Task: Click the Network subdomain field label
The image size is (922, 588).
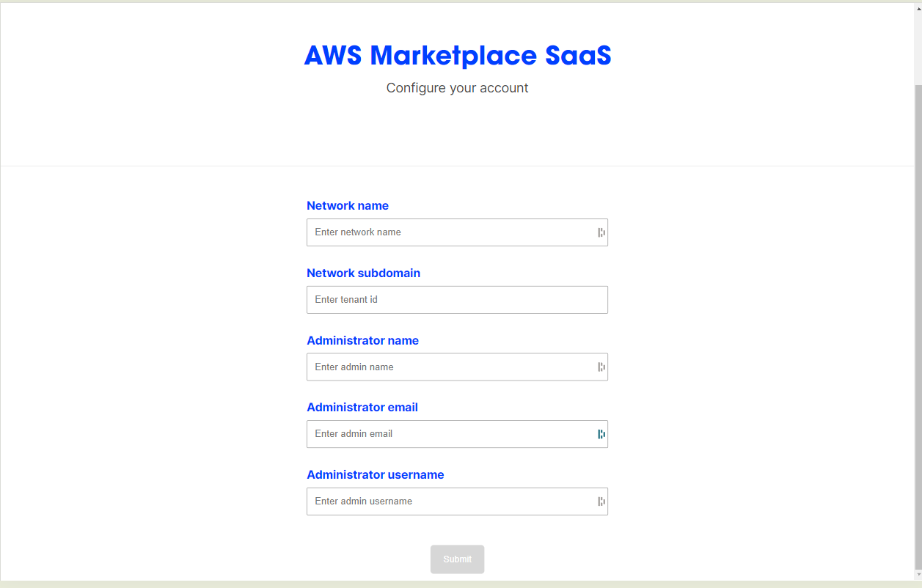Action: coord(364,273)
